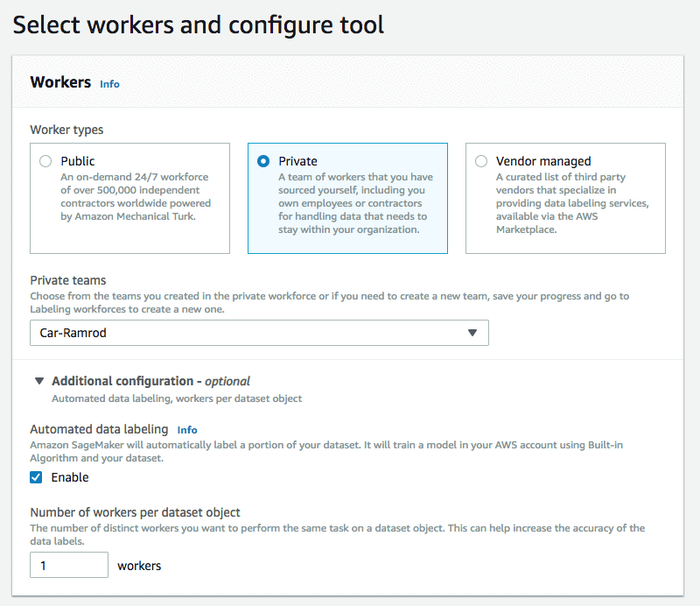Click the Public worker type card
The height and width of the screenshot is (606, 700).
(x=129, y=199)
